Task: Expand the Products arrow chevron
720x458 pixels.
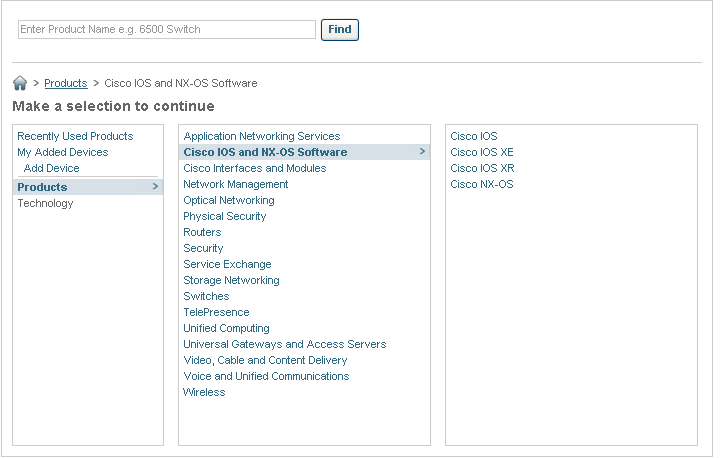Action: coord(155,187)
